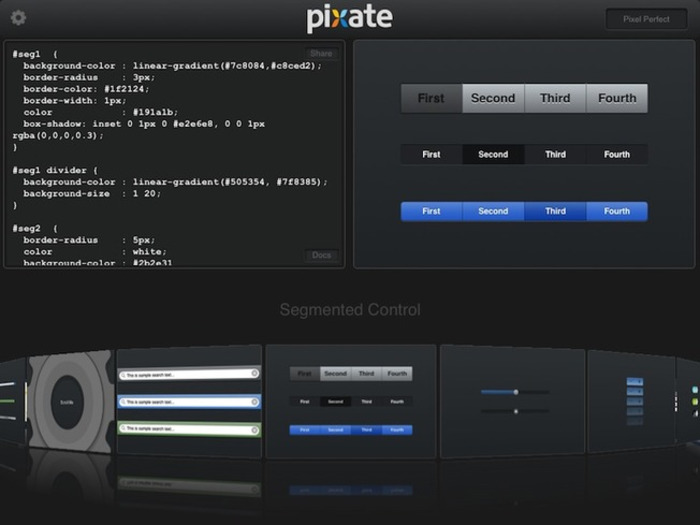This screenshot has width=700, height=525.
Task: Select Fourth in the blue segmented control
Action: point(617,211)
